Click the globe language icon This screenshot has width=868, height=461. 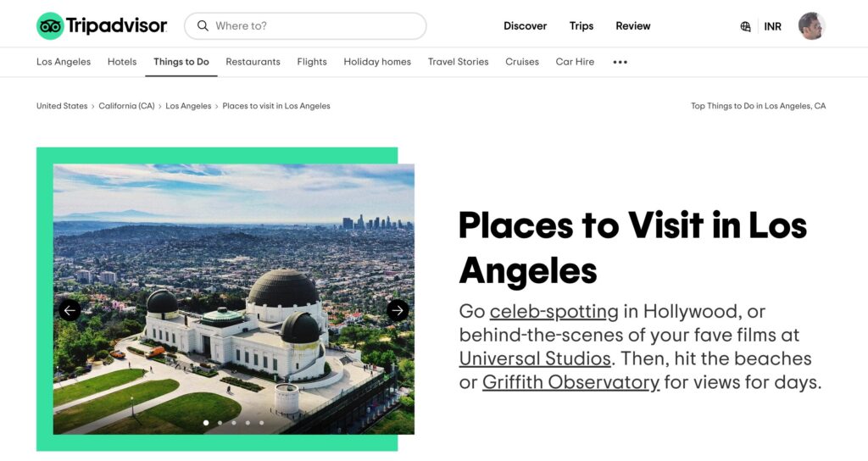pos(745,26)
